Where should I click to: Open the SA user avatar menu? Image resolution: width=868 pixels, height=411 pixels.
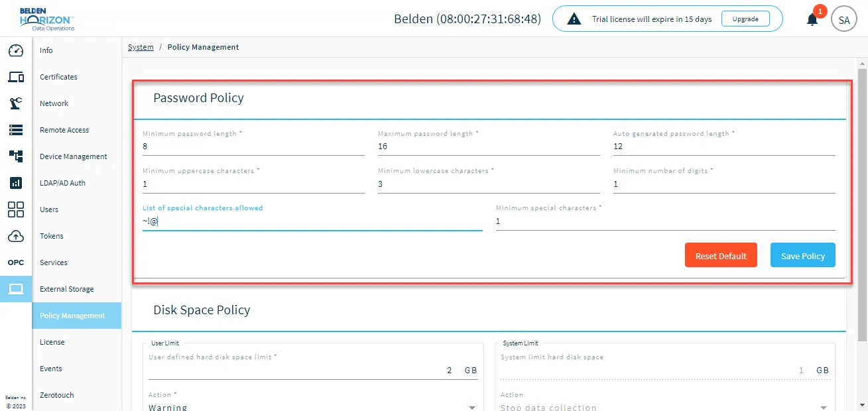tap(844, 20)
